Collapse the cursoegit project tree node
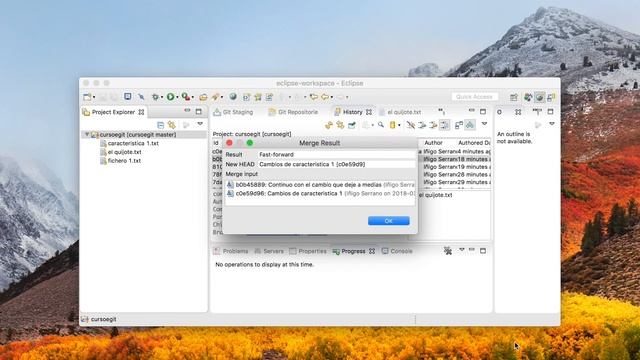640x360 pixels. [87, 134]
